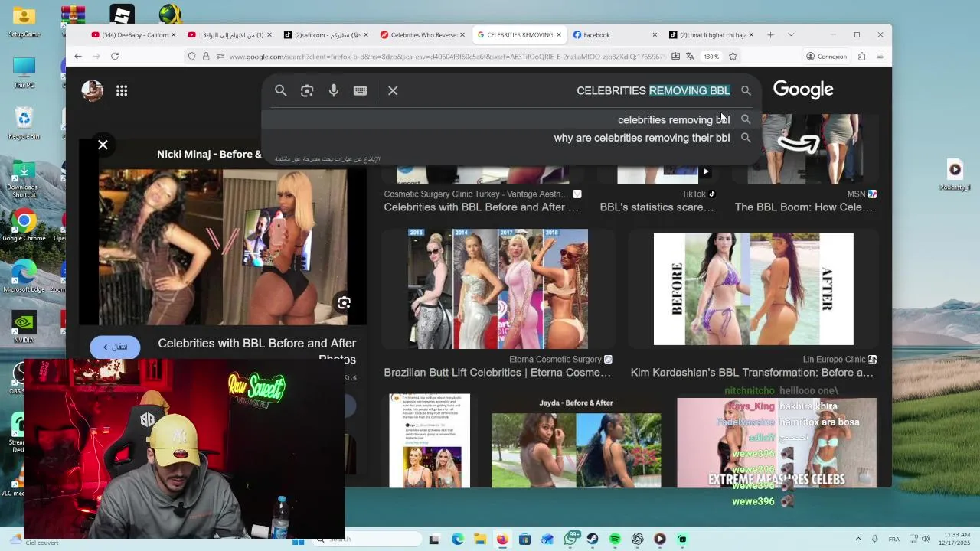This screenshot has height=551, width=980.
Task: Click the tracking protection shield icon
Action: pos(191,56)
